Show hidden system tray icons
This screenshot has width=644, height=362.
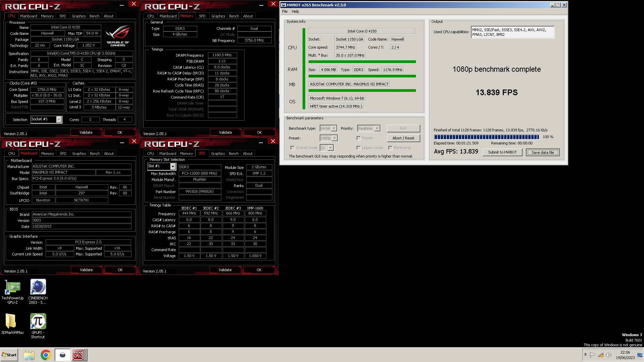tap(585, 355)
